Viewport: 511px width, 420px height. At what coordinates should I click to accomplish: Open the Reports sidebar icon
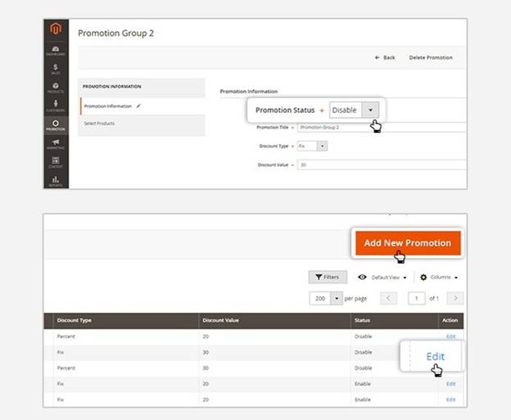56,179
